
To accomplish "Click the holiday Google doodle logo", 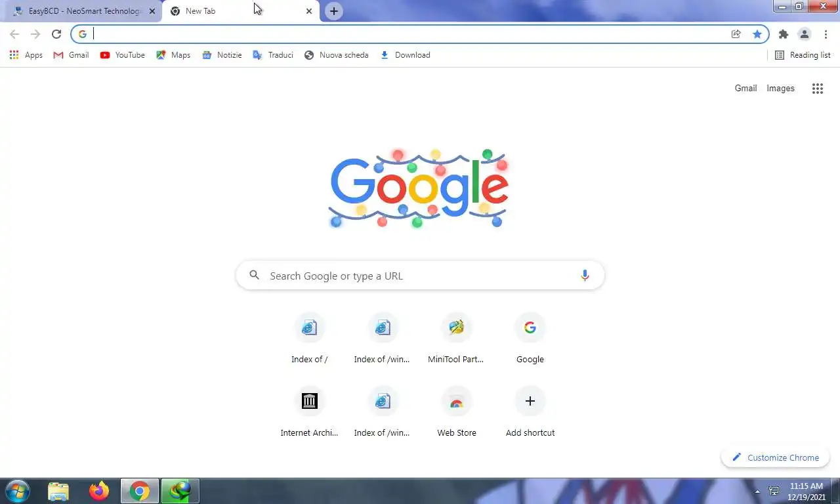I will coord(419,188).
